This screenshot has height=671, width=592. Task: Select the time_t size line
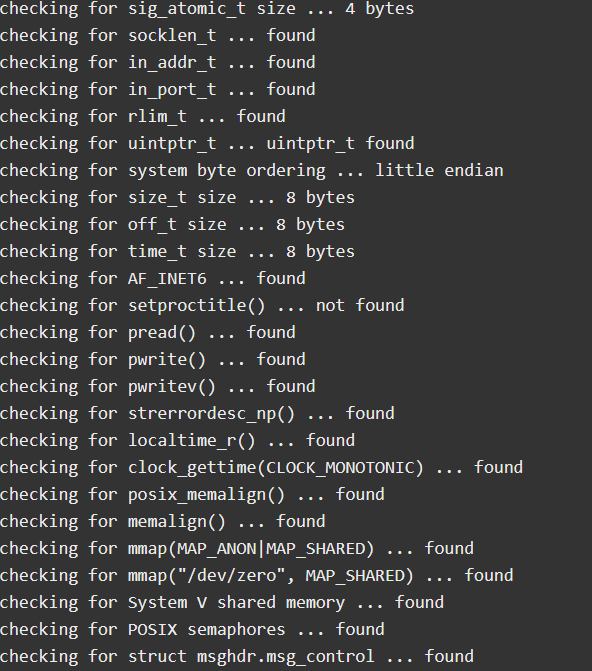click(178, 251)
